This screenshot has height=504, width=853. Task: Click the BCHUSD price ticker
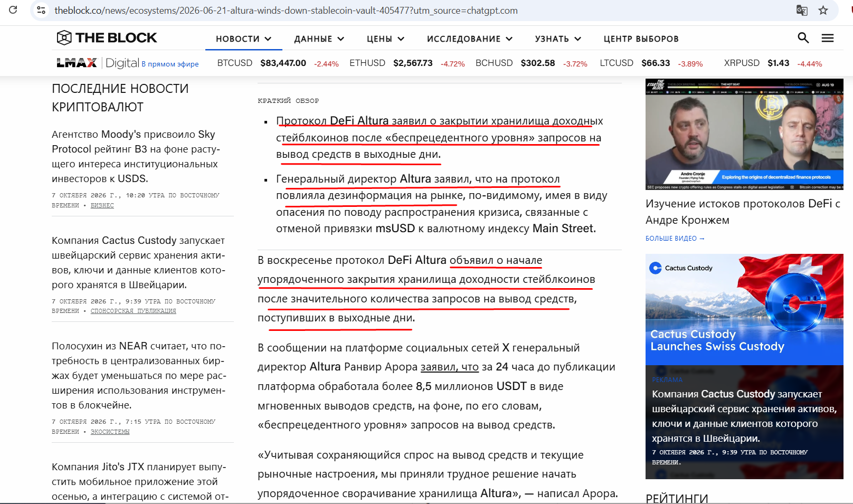click(x=531, y=63)
